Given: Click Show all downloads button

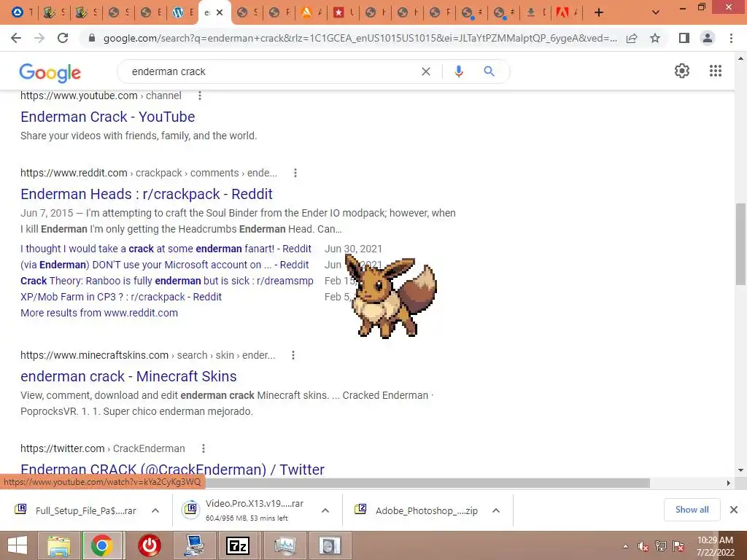Looking at the screenshot, I should tap(692, 510).
